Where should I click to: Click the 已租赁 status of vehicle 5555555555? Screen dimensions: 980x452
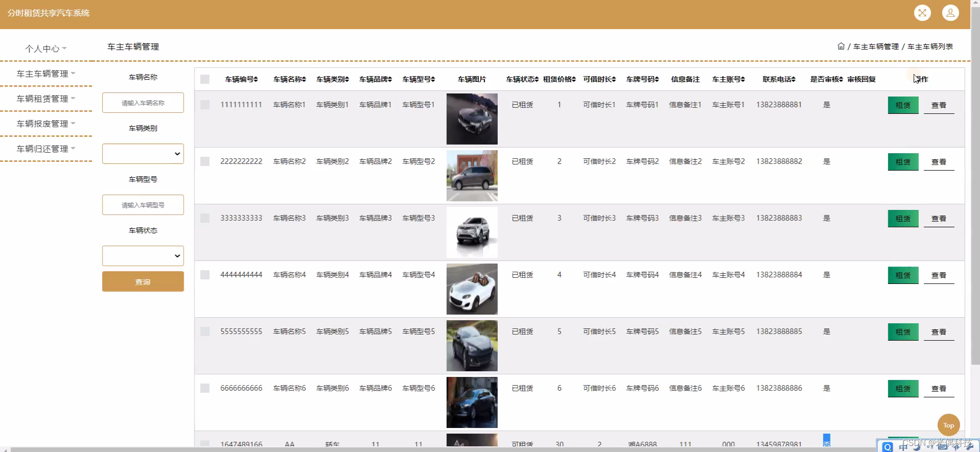click(522, 331)
